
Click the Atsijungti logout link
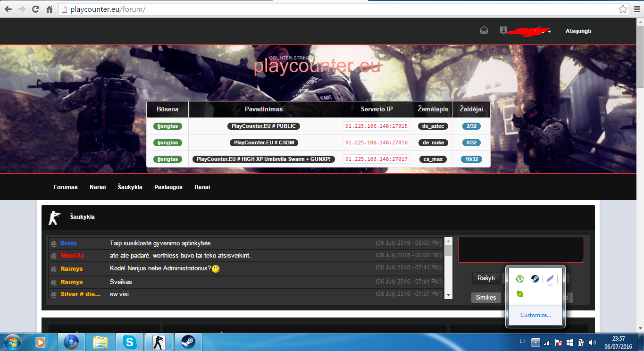pyautogui.click(x=578, y=31)
